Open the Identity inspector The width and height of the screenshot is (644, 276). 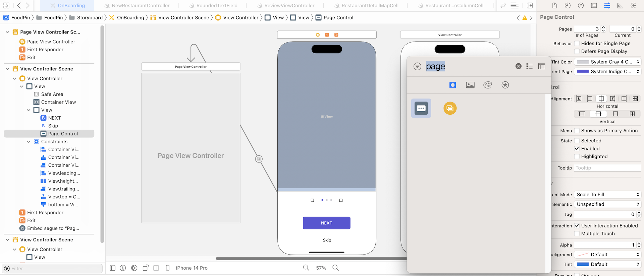click(594, 5)
